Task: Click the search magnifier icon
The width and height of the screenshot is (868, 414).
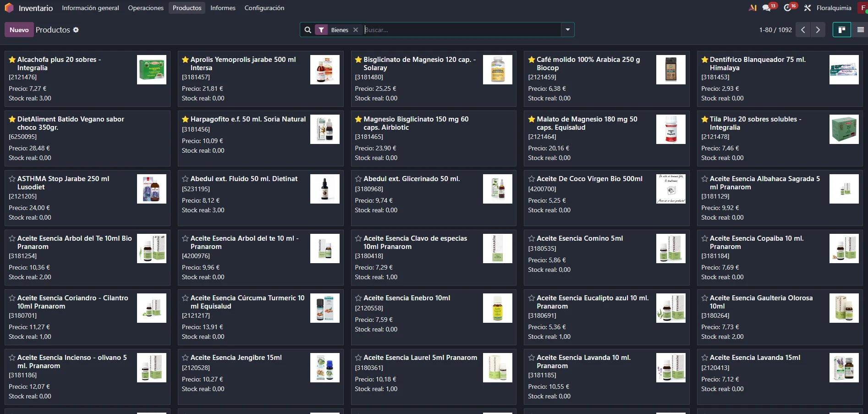Action: click(x=308, y=30)
